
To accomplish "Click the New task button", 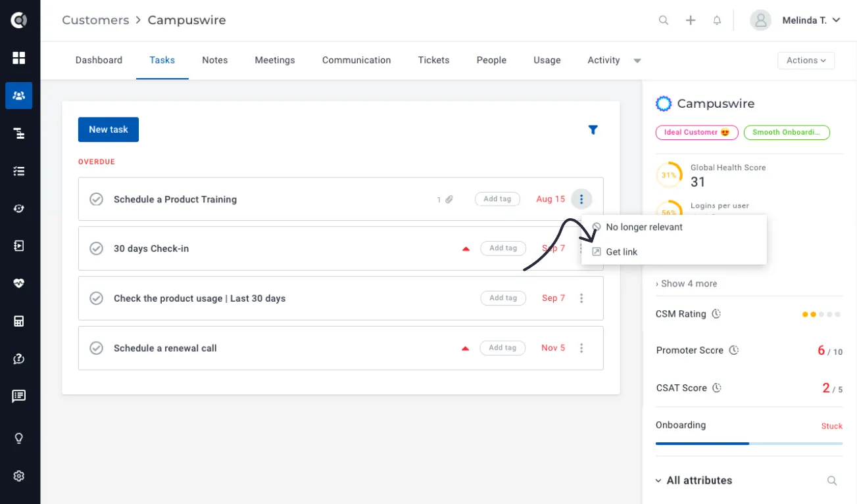I will tap(109, 129).
